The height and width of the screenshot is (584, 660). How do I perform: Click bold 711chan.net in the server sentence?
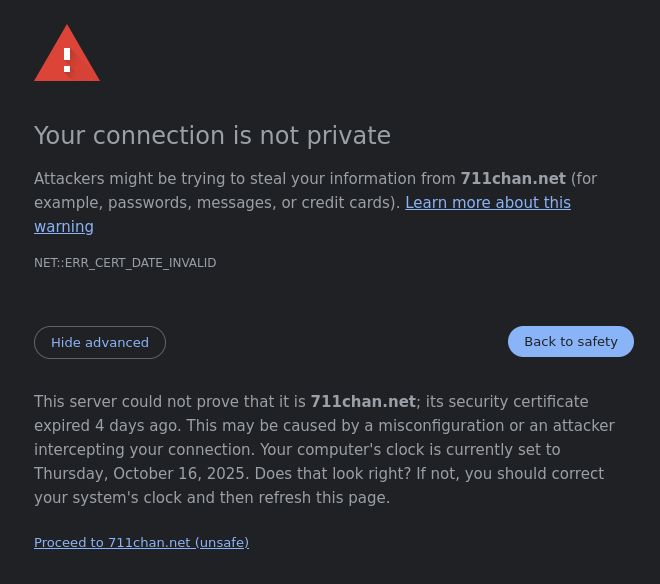click(363, 402)
